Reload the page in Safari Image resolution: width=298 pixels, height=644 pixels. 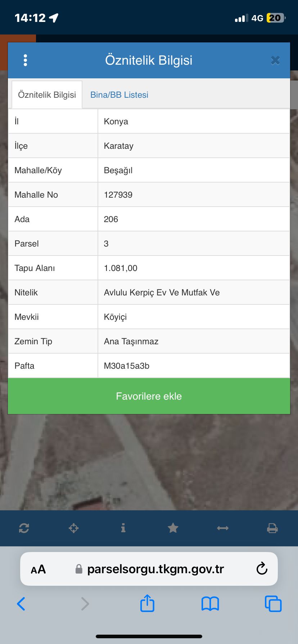[262, 569]
